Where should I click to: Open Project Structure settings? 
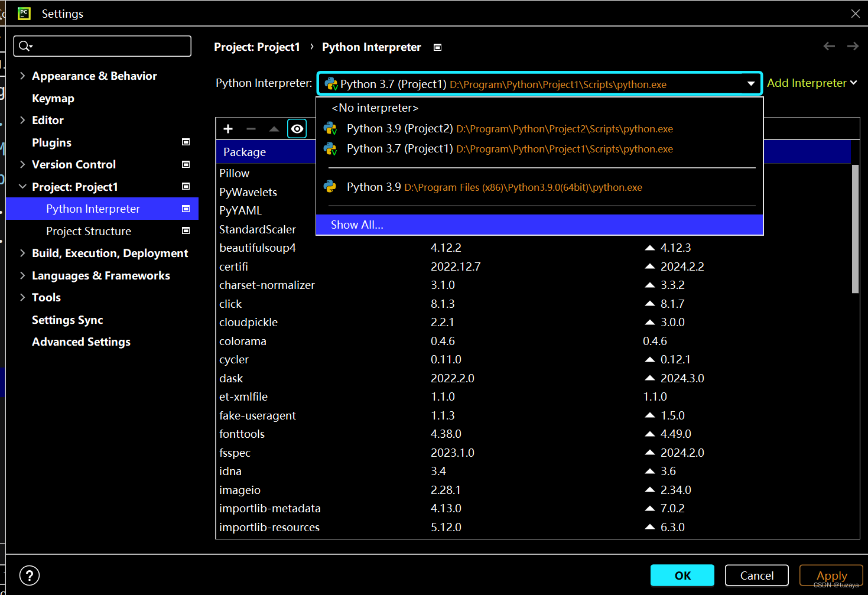(x=89, y=231)
